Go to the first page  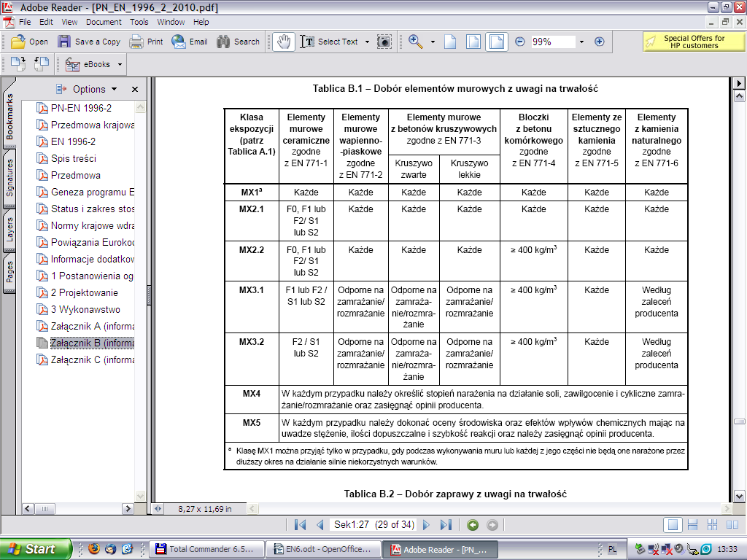[300, 525]
